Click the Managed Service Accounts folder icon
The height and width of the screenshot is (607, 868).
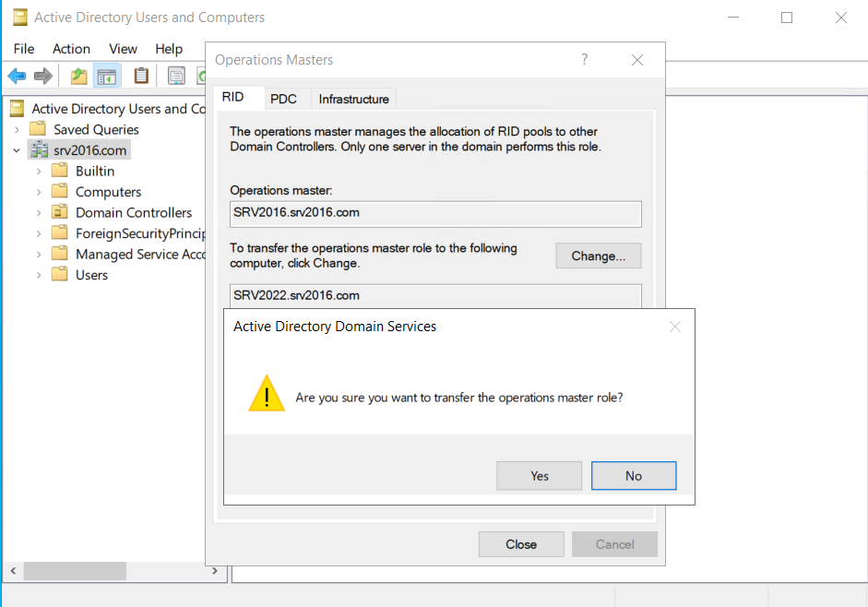coord(59,254)
